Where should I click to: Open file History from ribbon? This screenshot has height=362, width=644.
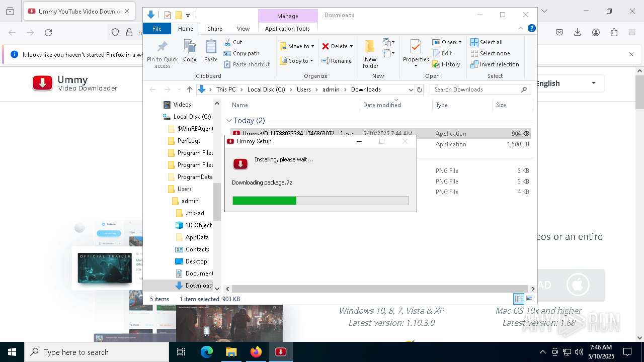pos(446,64)
